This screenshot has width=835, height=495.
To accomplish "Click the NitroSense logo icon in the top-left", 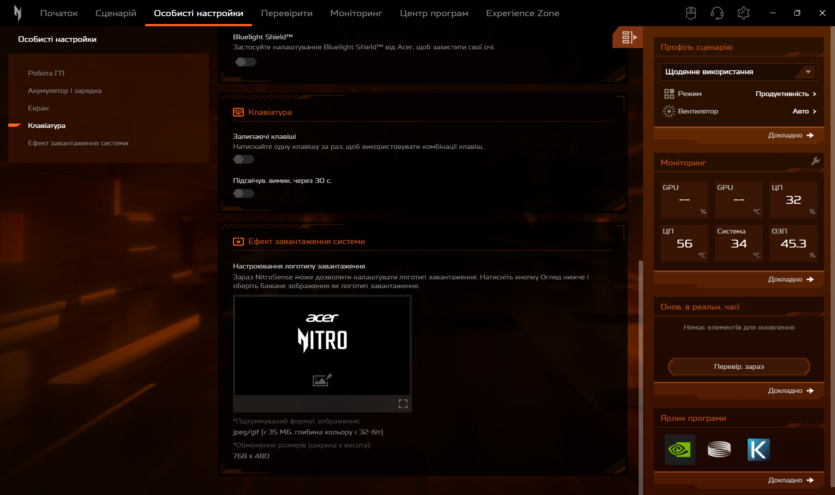I will coord(17,13).
